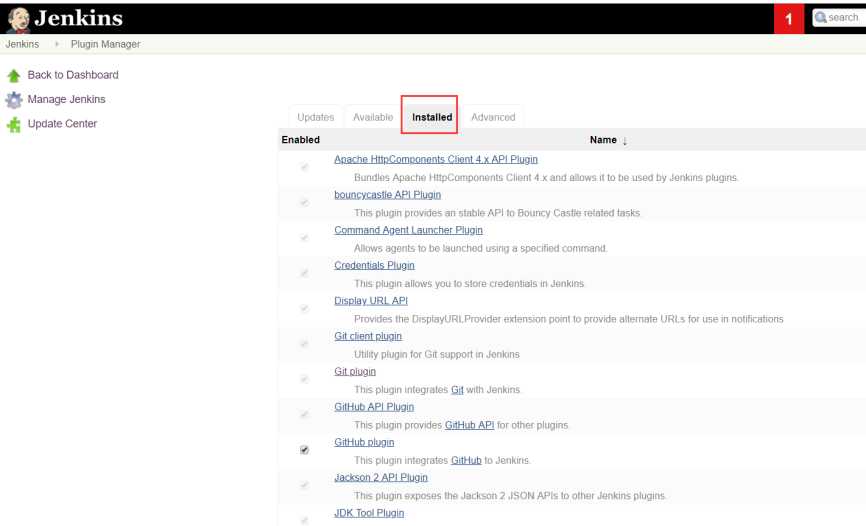866x526 pixels.
Task: Toggle checkbox for bouncycastle API Plugin
Action: click(x=304, y=202)
